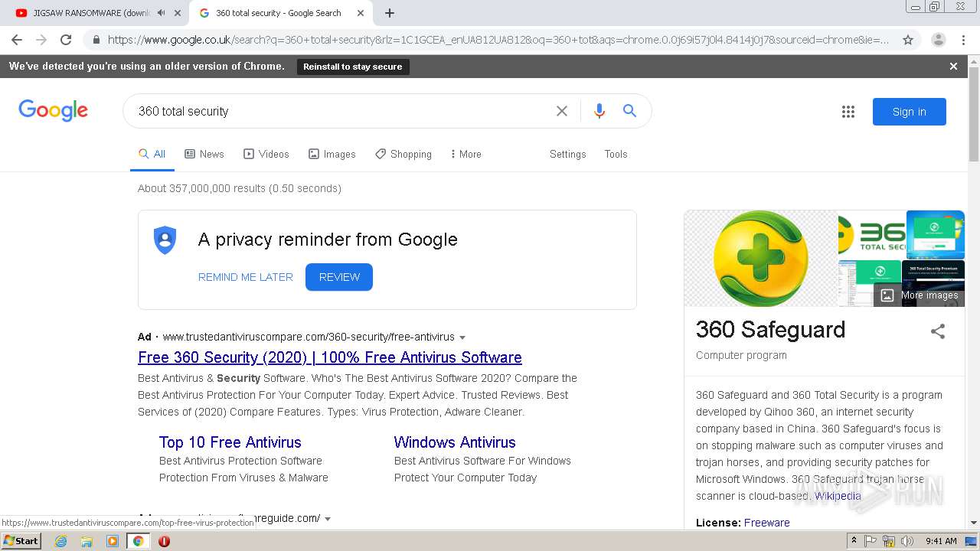The height and width of the screenshot is (551, 980).
Task: Open search Tools
Action: [x=616, y=154]
